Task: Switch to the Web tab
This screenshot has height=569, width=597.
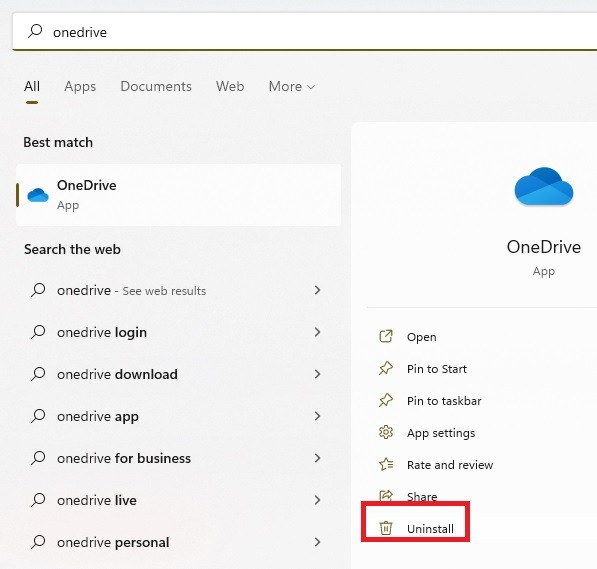Action: click(x=230, y=86)
